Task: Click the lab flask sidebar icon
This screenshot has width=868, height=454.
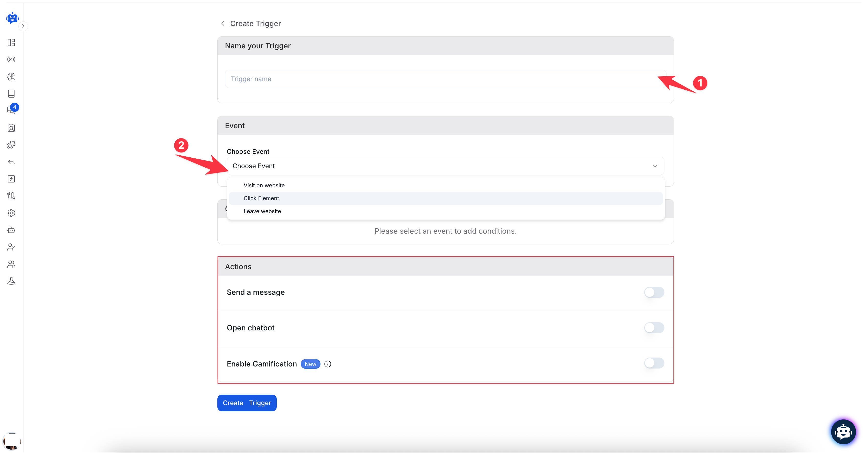Action: (x=11, y=281)
